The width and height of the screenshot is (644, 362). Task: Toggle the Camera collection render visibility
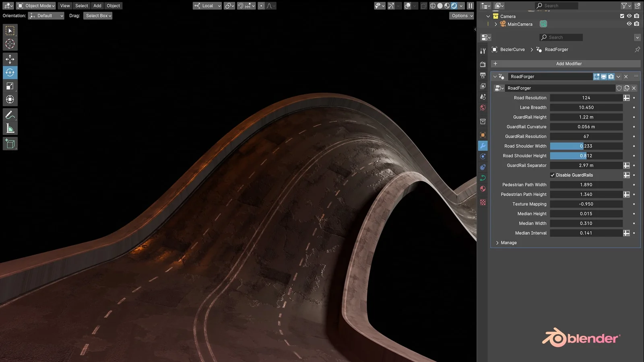coord(636,16)
